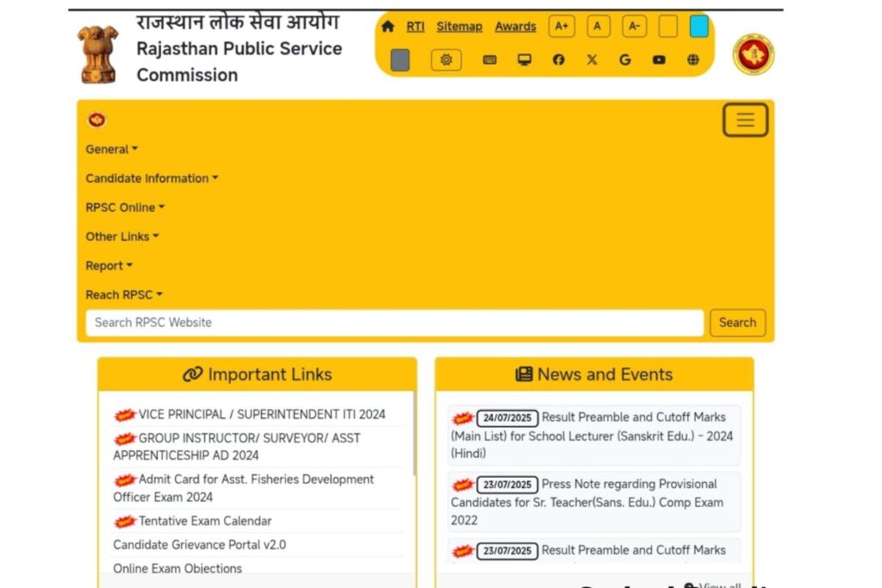
Task: Click the 'News and Events' panel heading
Action: tap(605, 374)
